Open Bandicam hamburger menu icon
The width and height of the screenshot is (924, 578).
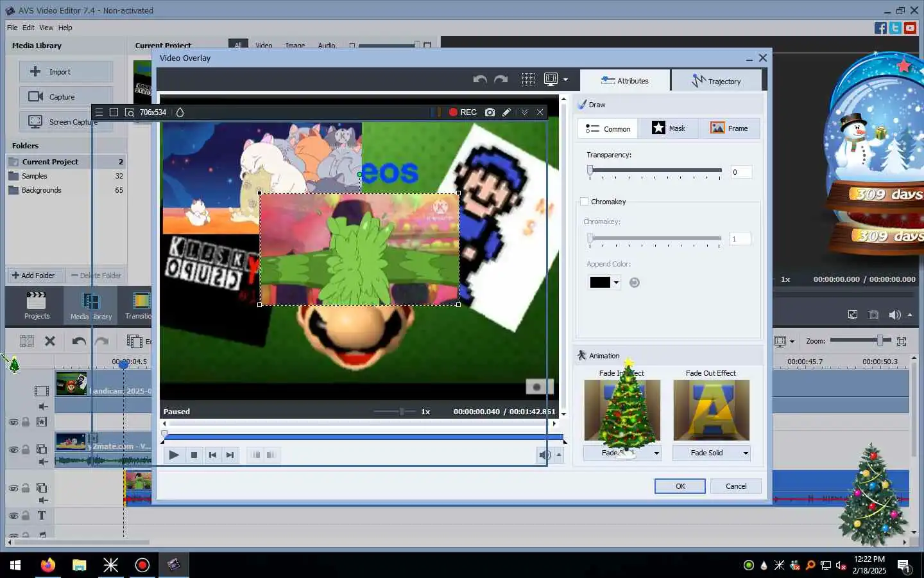99,112
